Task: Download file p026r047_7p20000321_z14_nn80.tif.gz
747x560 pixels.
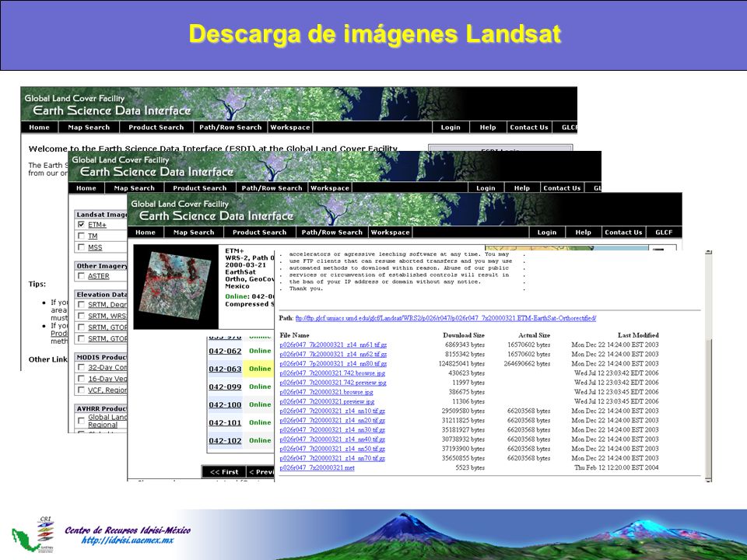Action: click(333, 364)
